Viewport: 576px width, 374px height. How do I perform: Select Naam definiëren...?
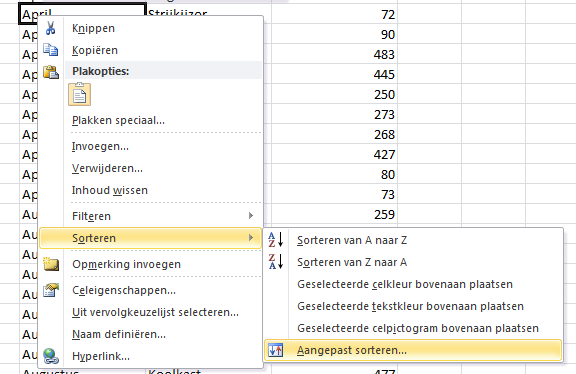tap(151, 334)
